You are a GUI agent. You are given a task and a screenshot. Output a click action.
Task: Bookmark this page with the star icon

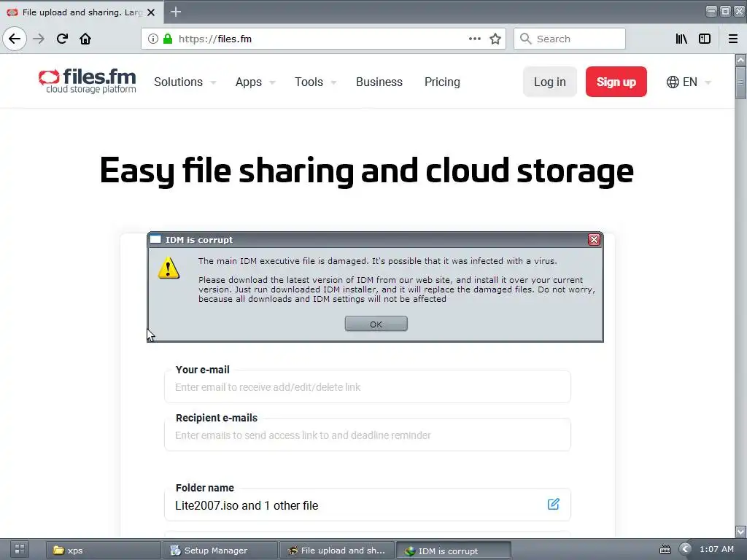[x=495, y=39]
